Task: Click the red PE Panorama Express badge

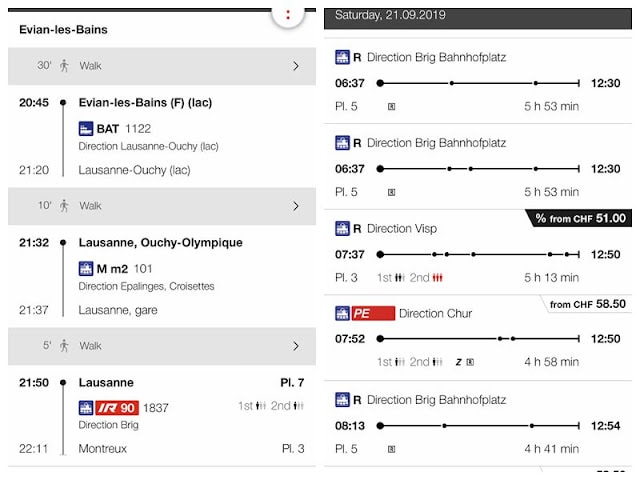Action: 373,313
